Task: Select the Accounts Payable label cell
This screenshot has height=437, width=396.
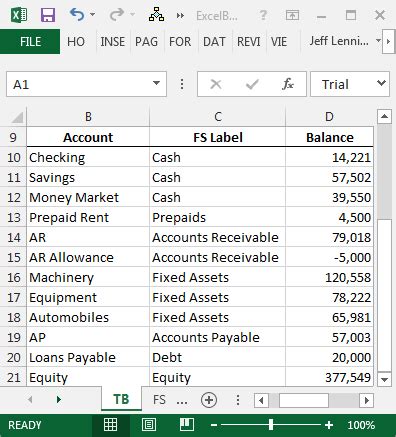Action: point(218,337)
